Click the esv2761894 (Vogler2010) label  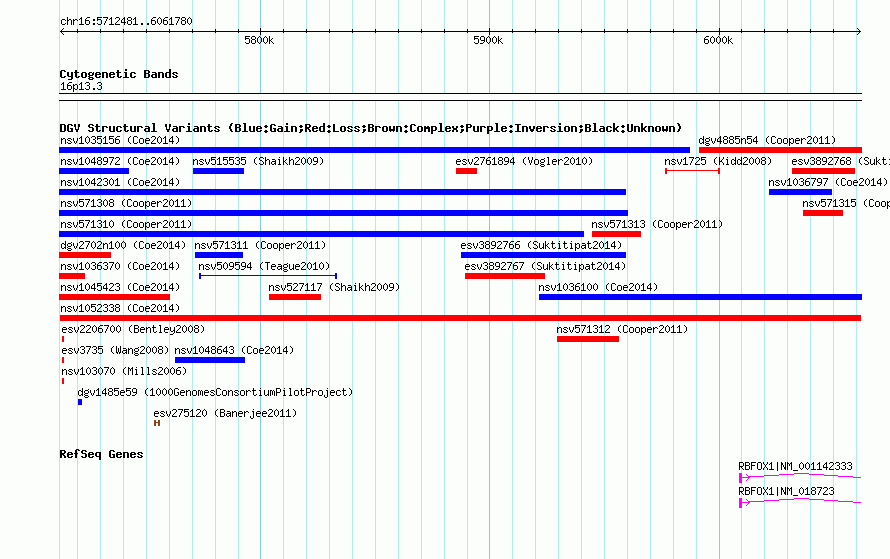[524, 161]
